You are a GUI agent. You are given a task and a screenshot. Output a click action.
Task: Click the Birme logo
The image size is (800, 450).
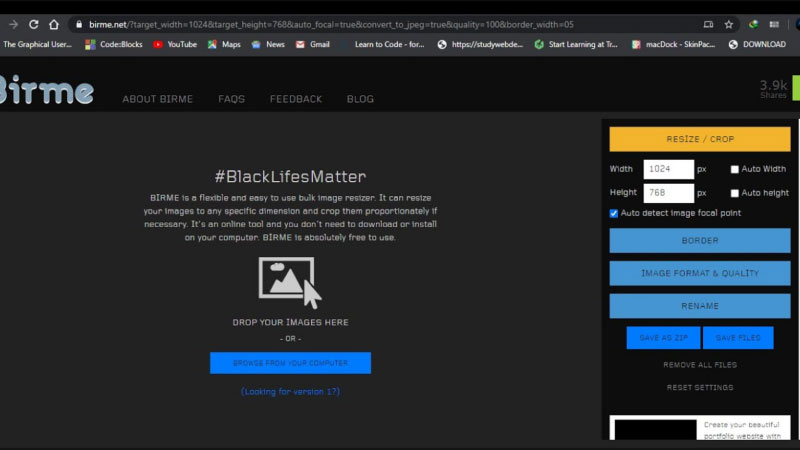46,90
